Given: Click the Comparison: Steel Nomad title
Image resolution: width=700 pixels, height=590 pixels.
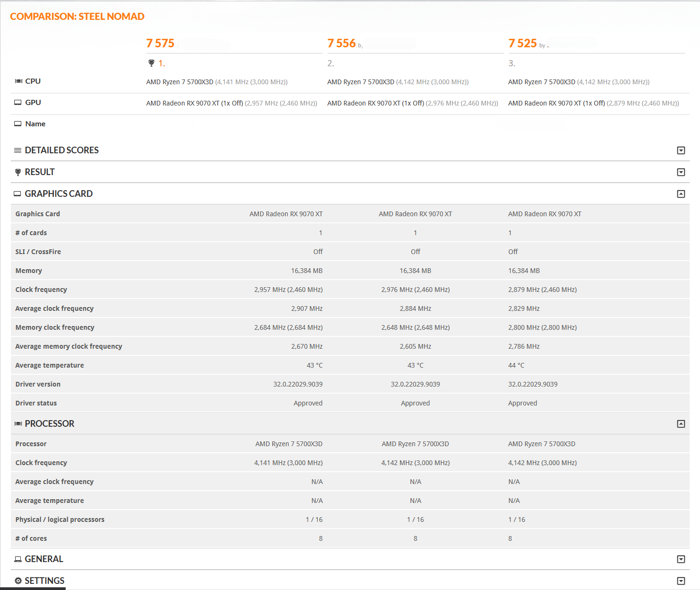Looking at the screenshot, I should [x=77, y=17].
